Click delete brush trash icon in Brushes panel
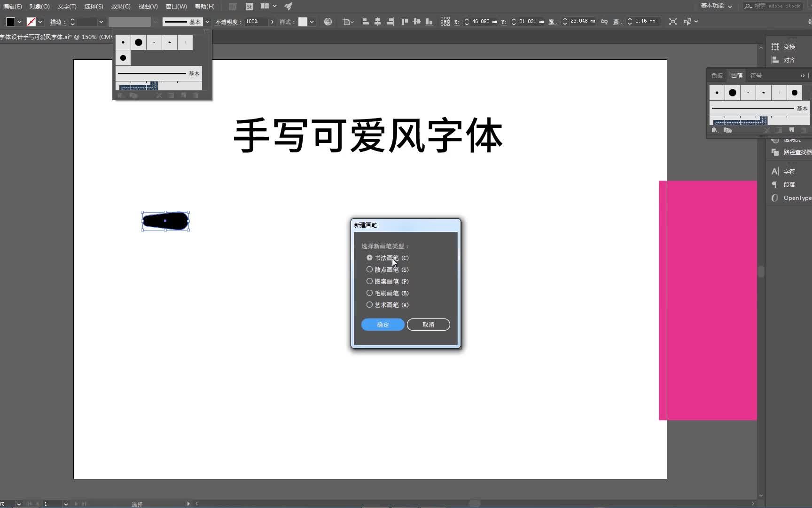This screenshot has height=508, width=812. coord(804,130)
